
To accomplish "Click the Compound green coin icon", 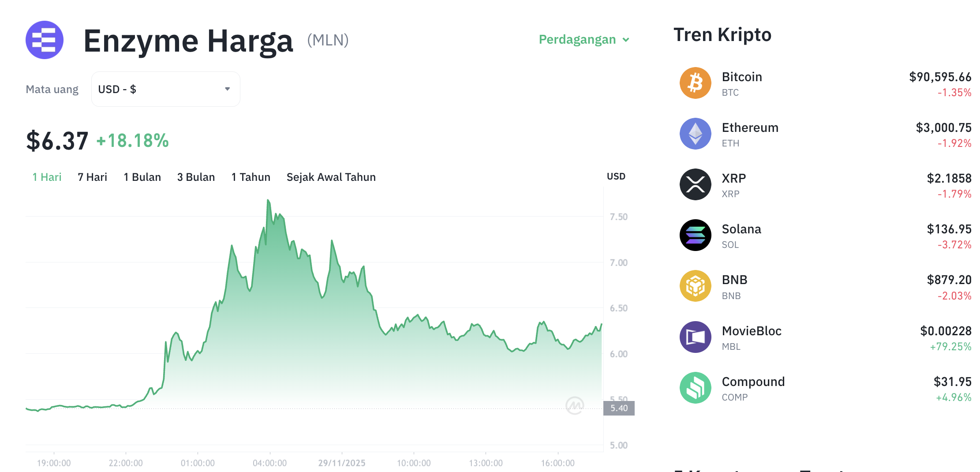I will (696, 387).
